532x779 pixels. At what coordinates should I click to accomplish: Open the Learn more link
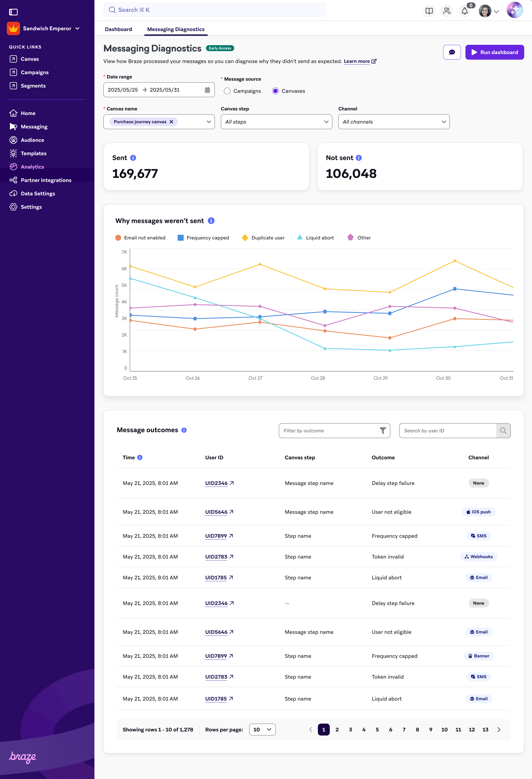pos(360,61)
